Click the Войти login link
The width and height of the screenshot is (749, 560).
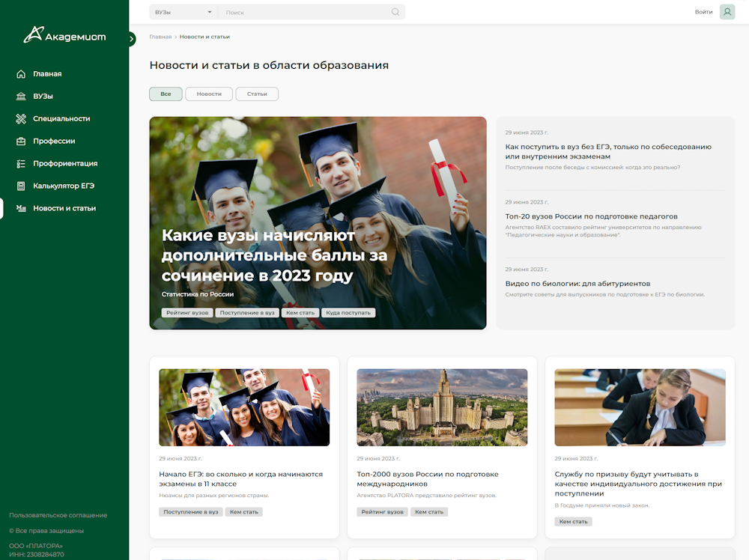(703, 12)
